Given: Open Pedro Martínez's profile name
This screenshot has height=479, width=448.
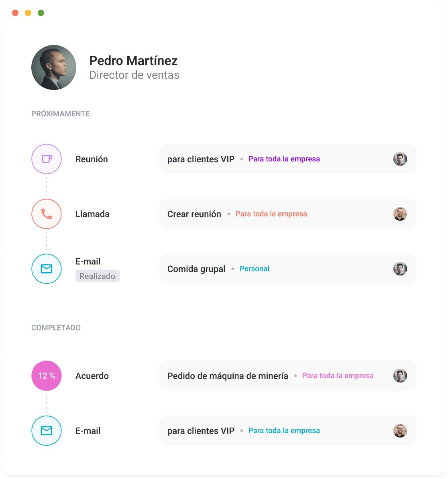Looking at the screenshot, I should click(x=133, y=61).
